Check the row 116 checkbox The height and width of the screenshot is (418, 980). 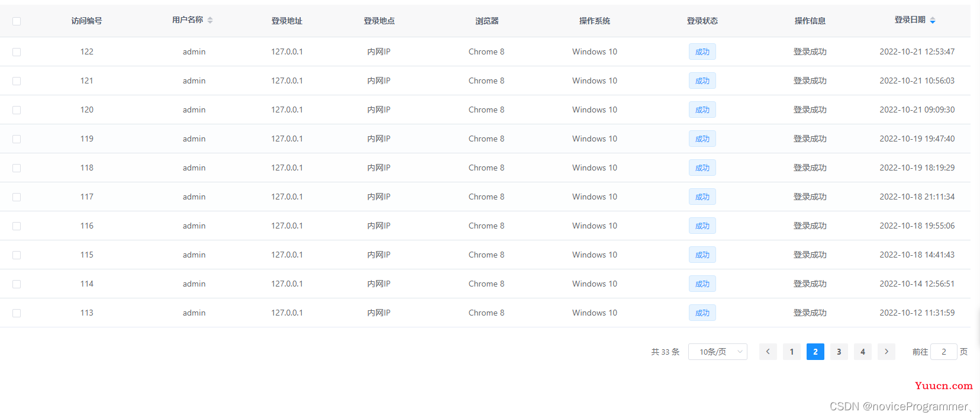(17, 226)
